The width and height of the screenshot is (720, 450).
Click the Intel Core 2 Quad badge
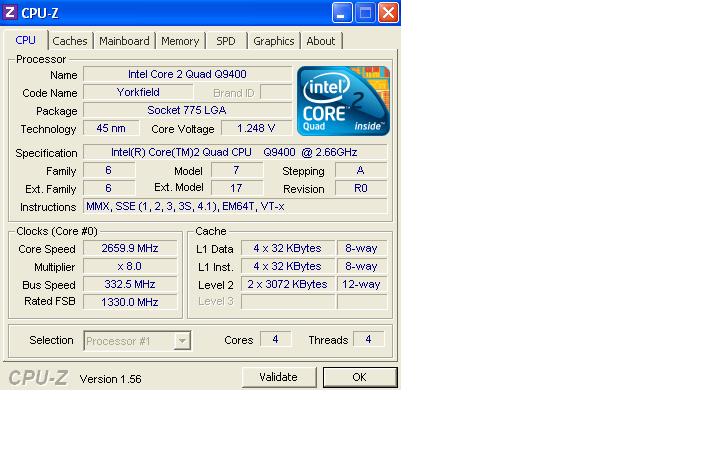(343, 101)
